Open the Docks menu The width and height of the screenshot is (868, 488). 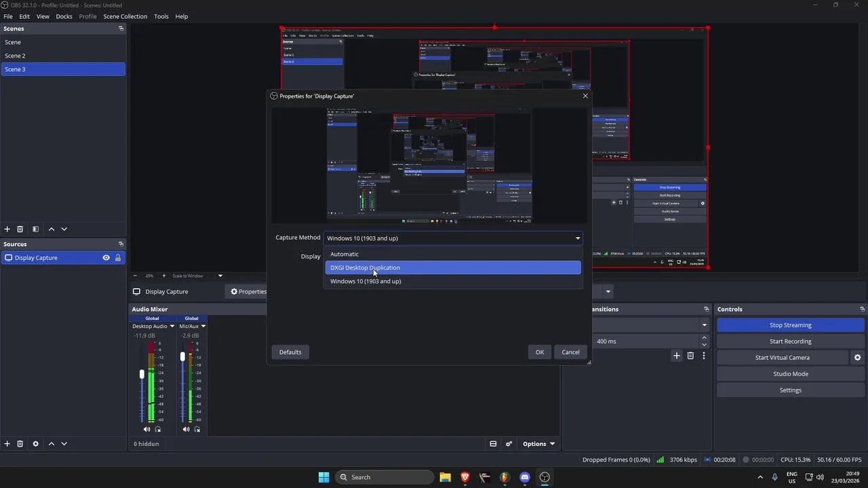(x=64, y=16)
